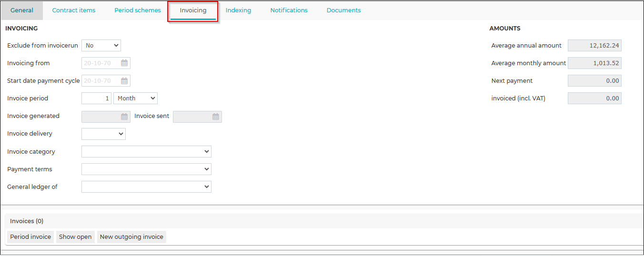This screenshot has height=256, width=644.
Task: Go to the Period schemes tab
Action: [x=138, y=10]
